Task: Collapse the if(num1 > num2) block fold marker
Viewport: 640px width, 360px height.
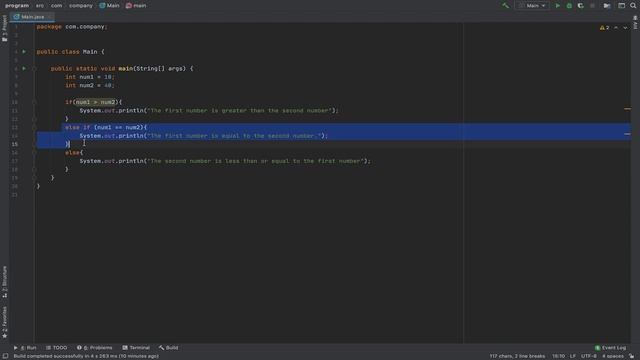Action: click(x=34, y=102)
